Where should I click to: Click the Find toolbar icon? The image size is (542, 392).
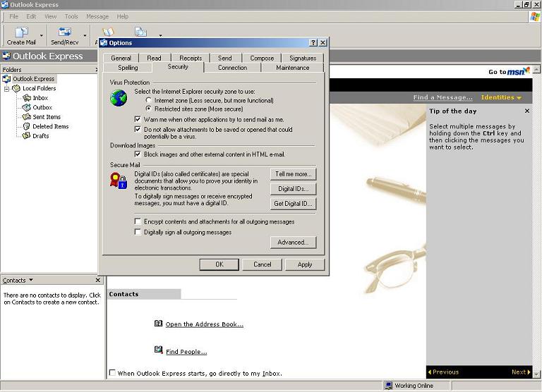(140, 32)
